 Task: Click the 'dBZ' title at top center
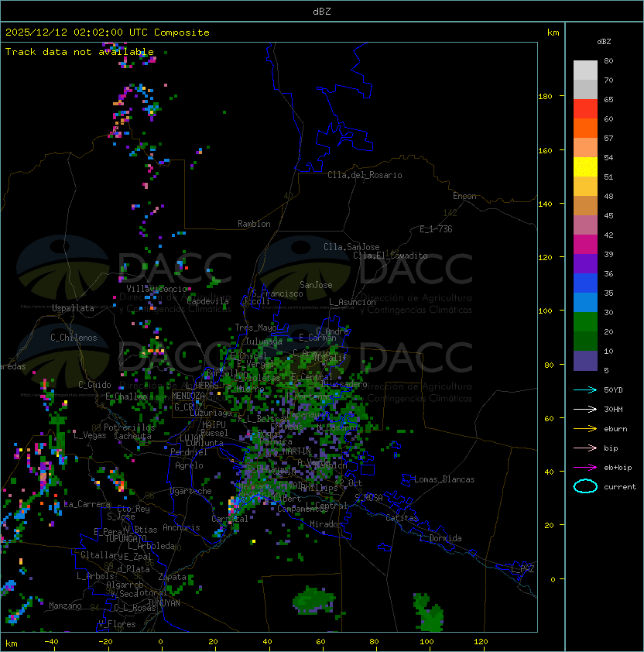click(322, 12)
